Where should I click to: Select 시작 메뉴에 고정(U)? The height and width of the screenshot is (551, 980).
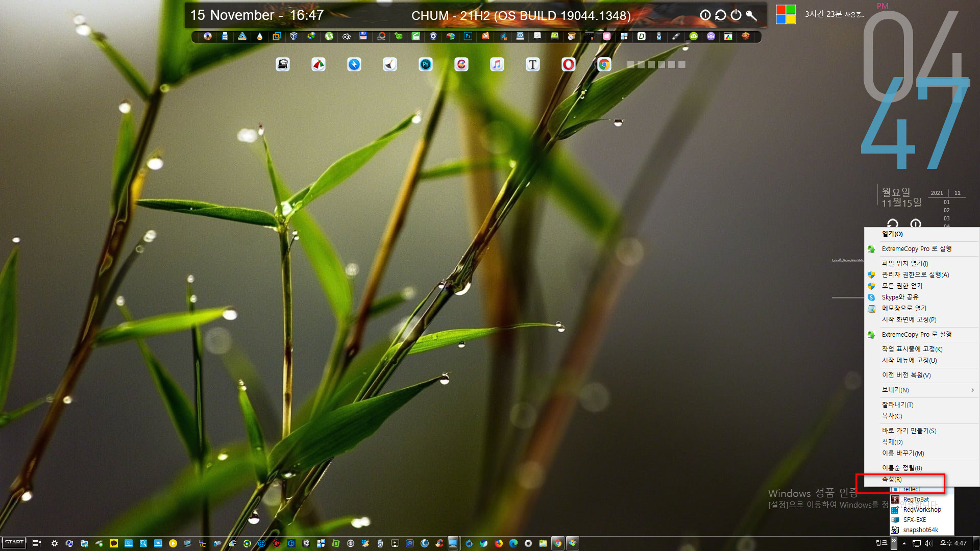coord(922,360)
